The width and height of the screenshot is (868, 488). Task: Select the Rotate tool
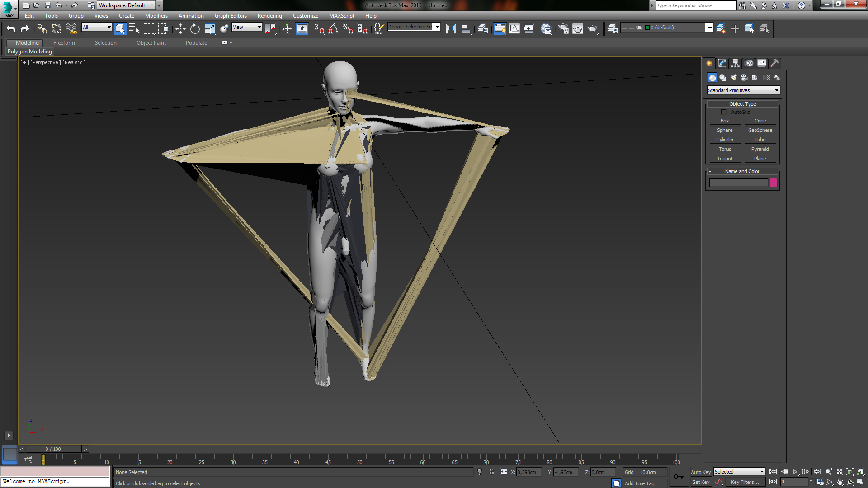pos(195,29)
